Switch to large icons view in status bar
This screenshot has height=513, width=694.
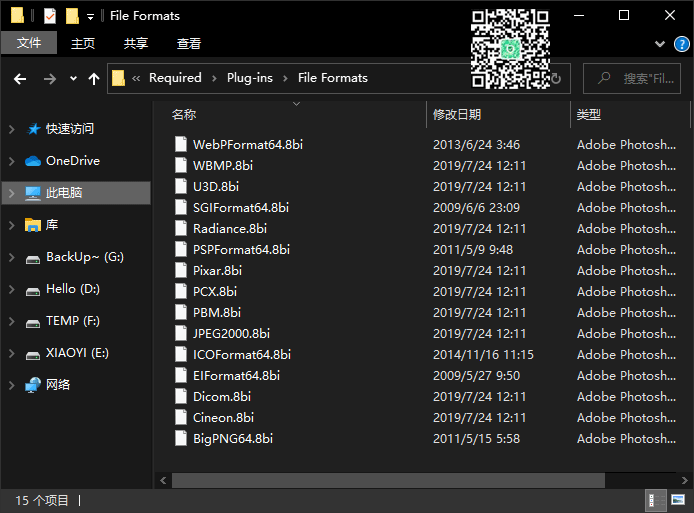click(678, 501)
